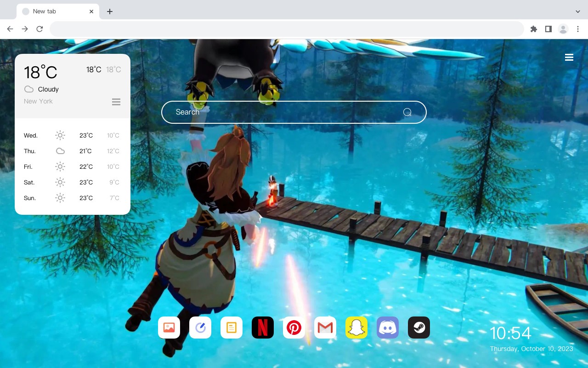Image resolution: width=588 pixels, height=368 pixels.
Task: Open a new browser tab
Action: coord(109,11)
